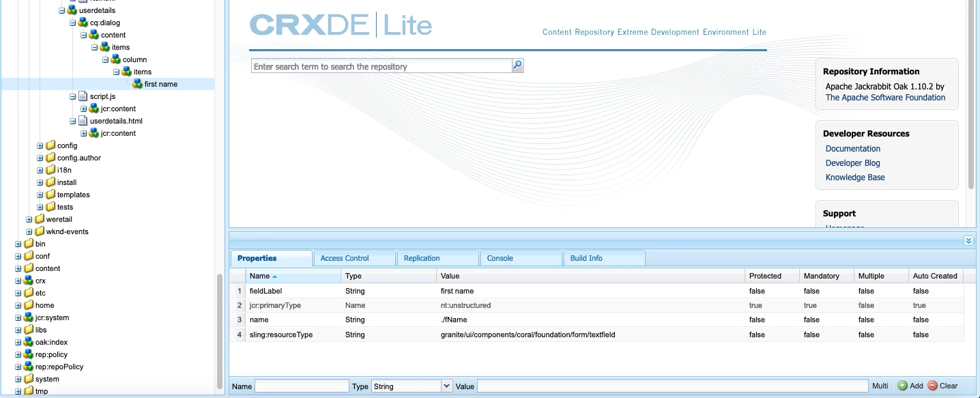Viewport: 980px width, 398px height.
Task: Click the magnifier search icon beside the search field
Action: coord(518,66)
